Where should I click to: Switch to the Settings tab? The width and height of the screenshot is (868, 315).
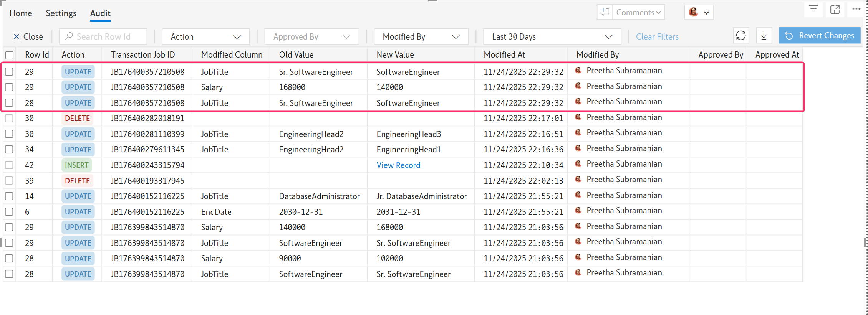coord(61,13)
